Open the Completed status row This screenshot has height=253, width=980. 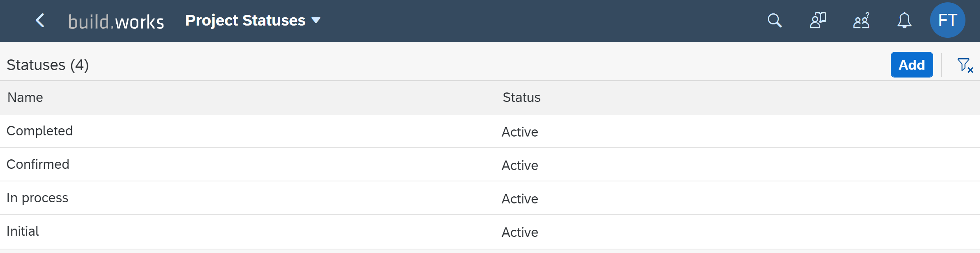point(490,131)
